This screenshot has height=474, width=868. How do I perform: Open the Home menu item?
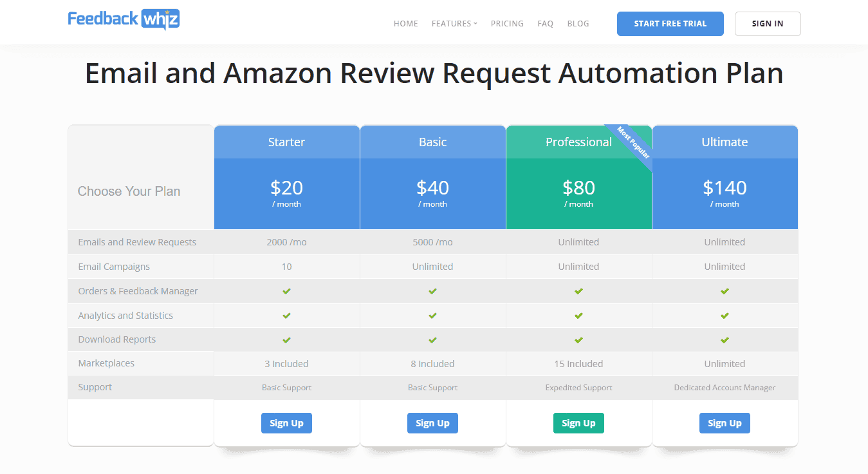tap(405, 24)
